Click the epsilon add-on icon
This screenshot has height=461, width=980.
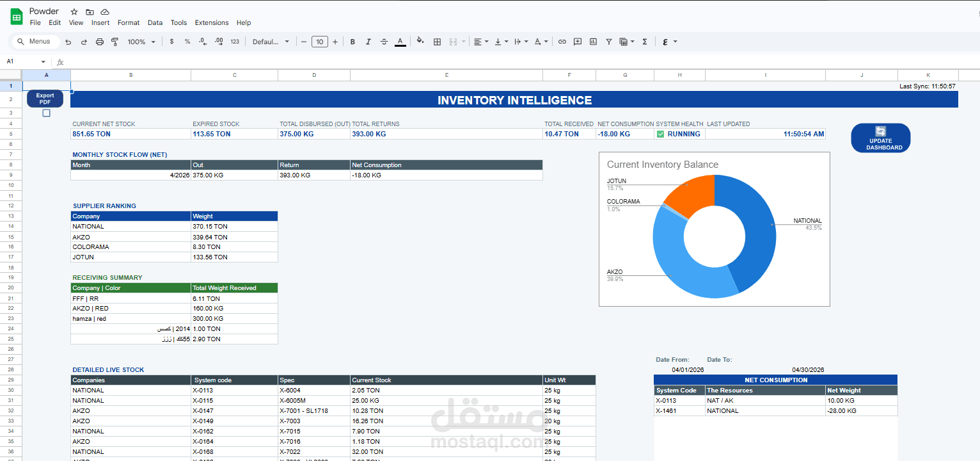[665, 42]
